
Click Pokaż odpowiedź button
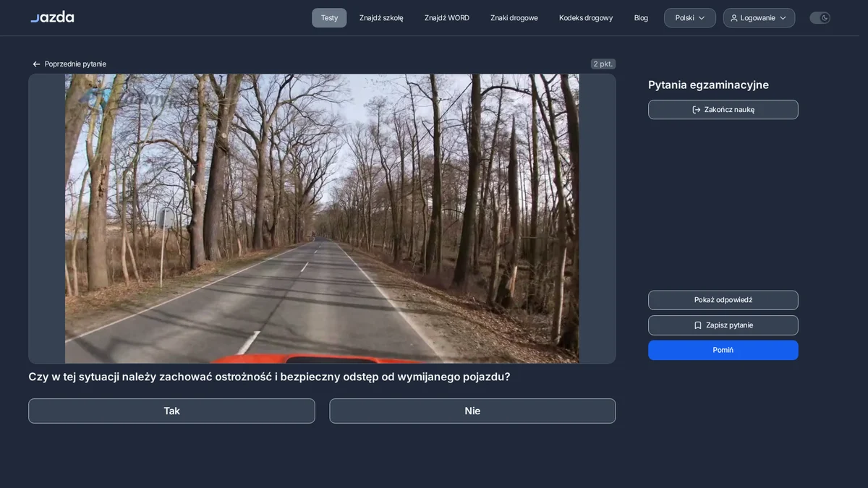pos(723,300)
